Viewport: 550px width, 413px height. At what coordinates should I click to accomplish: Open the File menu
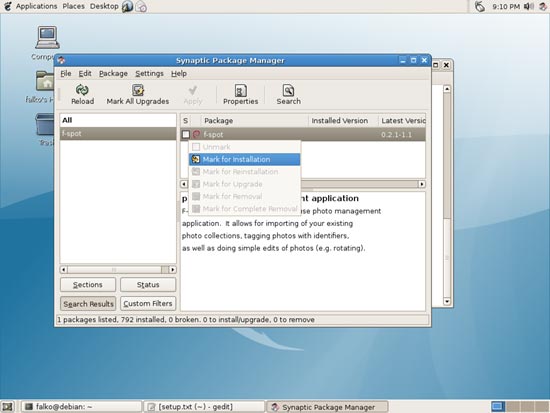66,73
